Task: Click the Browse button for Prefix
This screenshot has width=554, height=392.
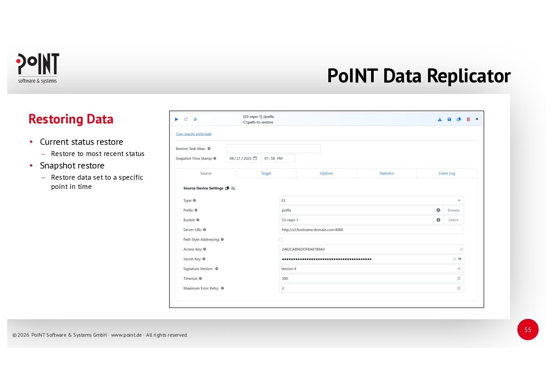Action: [453, 210]
